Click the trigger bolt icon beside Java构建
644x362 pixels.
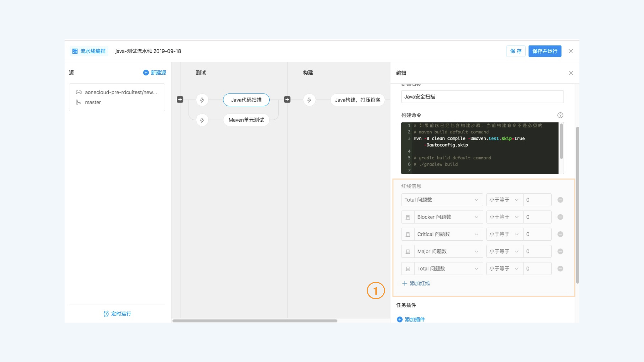309,100
